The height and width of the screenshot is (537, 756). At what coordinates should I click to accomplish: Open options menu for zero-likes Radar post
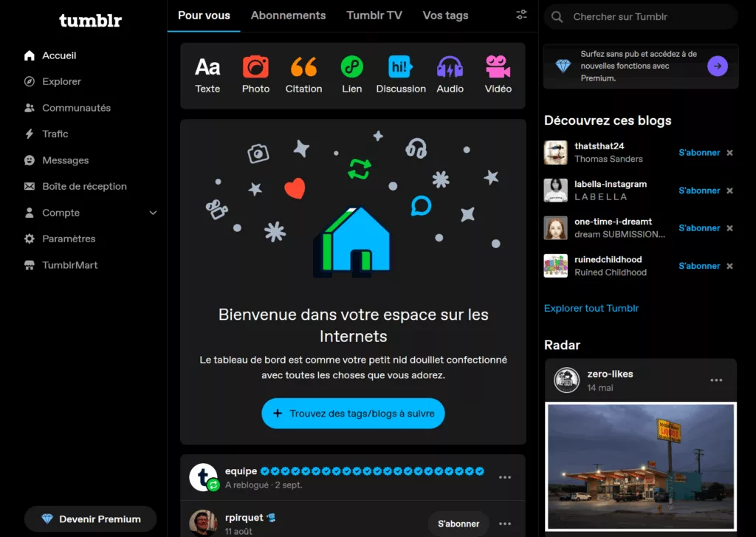(x=716, y=380)
